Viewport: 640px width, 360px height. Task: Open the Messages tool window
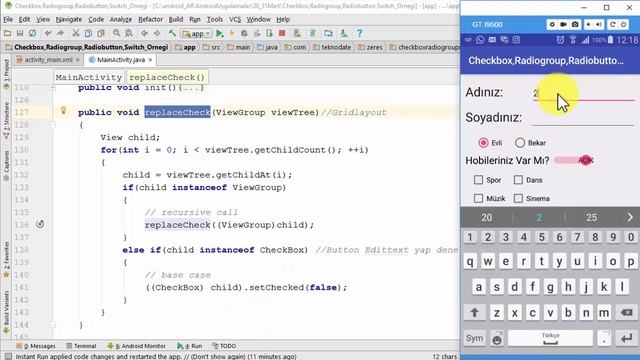click(36, 346)
